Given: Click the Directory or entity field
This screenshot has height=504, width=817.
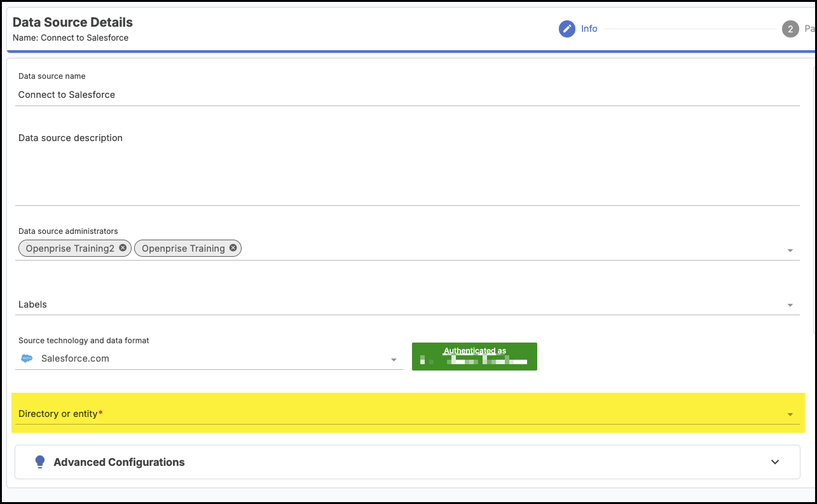Looking at the screenshot, I should click(408, 414).
